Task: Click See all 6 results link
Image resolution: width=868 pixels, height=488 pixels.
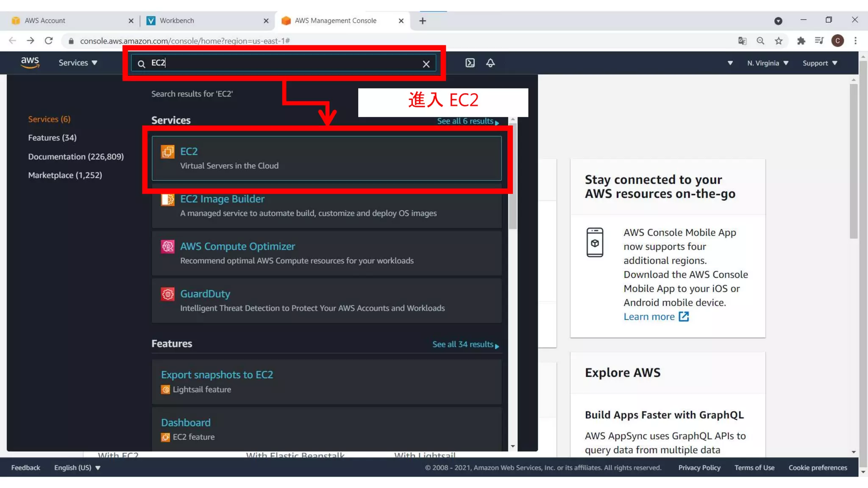Action: point(468,121)
